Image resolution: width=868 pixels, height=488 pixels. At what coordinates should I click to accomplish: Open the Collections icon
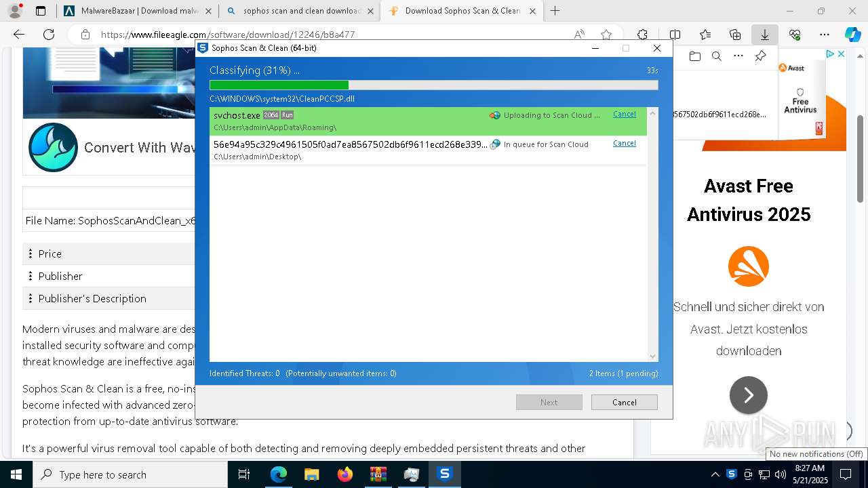[735, 35]
